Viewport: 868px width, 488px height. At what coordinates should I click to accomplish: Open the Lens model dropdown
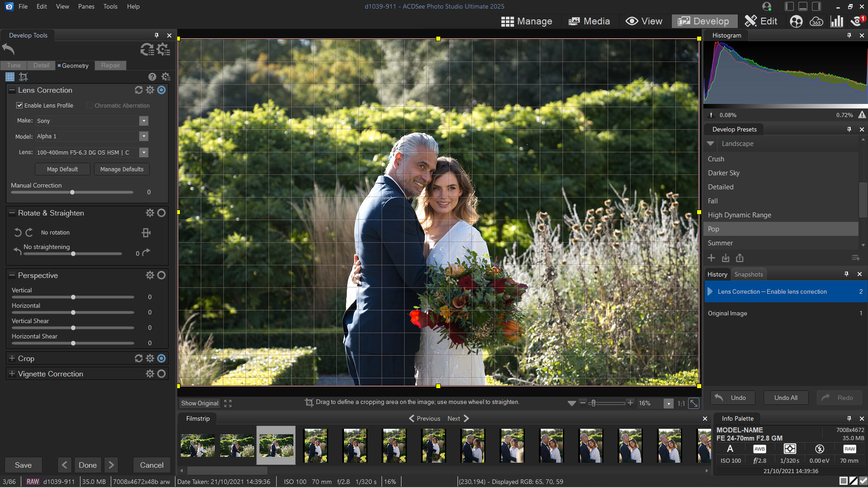(x=143, y=152)
